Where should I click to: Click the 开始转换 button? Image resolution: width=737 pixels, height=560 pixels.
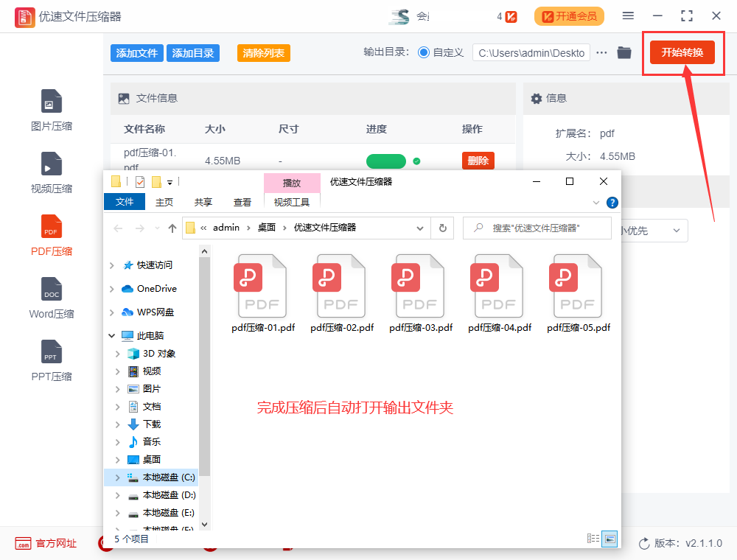pos(682,52)
